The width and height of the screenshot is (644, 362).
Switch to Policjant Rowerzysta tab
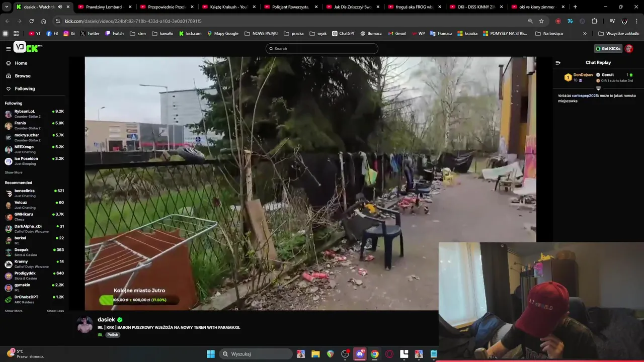(290, 7)
